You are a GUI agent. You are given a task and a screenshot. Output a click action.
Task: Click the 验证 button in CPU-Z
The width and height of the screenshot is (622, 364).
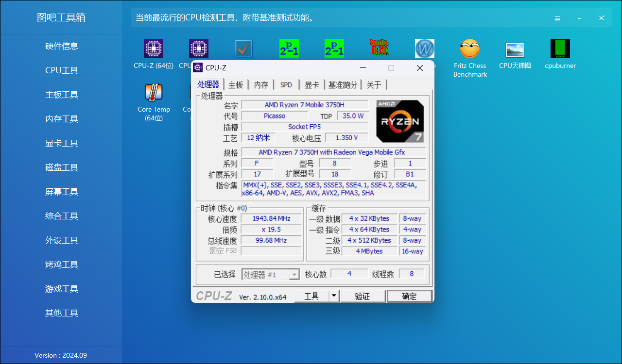point(363,296)
